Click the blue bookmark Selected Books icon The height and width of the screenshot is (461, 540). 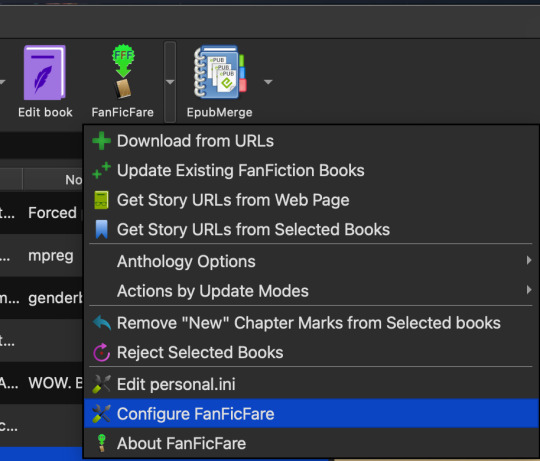click(x=102, y=230)
